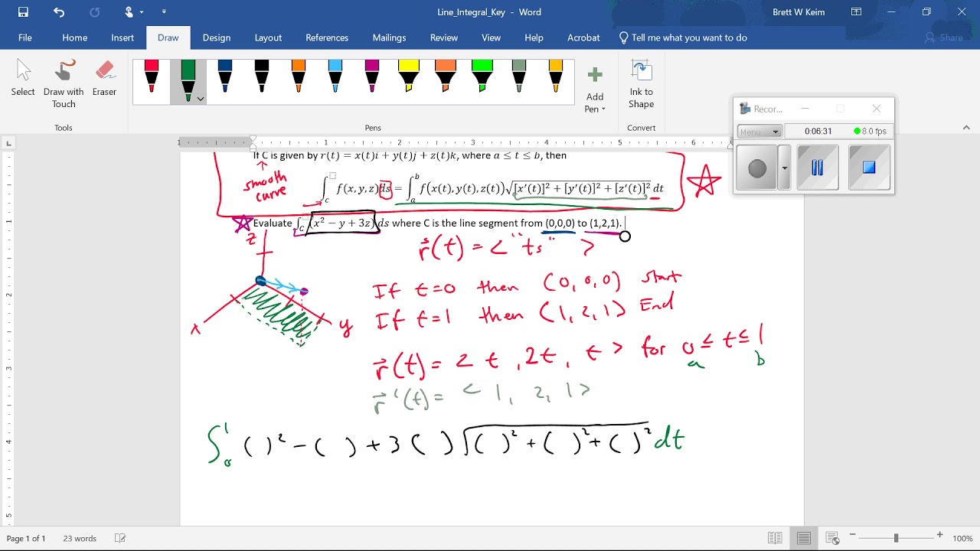Open the Acrobat tab
The image size is (980, 551).
[583, 37]
